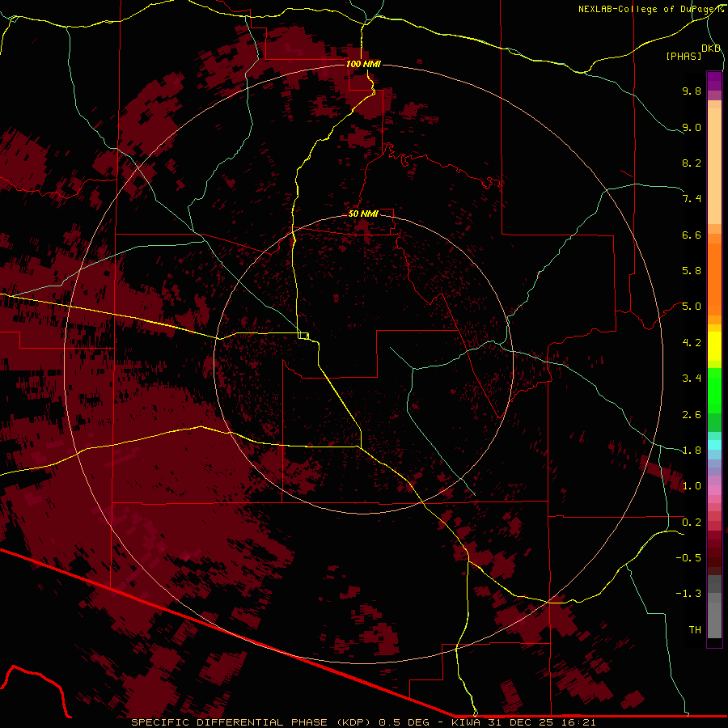Click the KIWA 31 DEC 25 16:21 timestamp
This screenshot has width=728, height=728.
523,722
